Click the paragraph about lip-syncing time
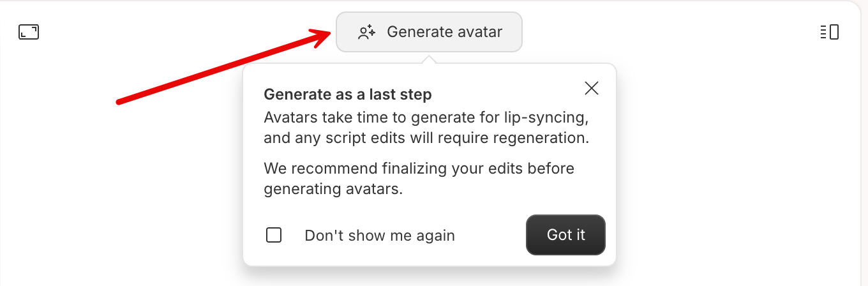Screen dimensions: 868x286 (x=426, y=128)
